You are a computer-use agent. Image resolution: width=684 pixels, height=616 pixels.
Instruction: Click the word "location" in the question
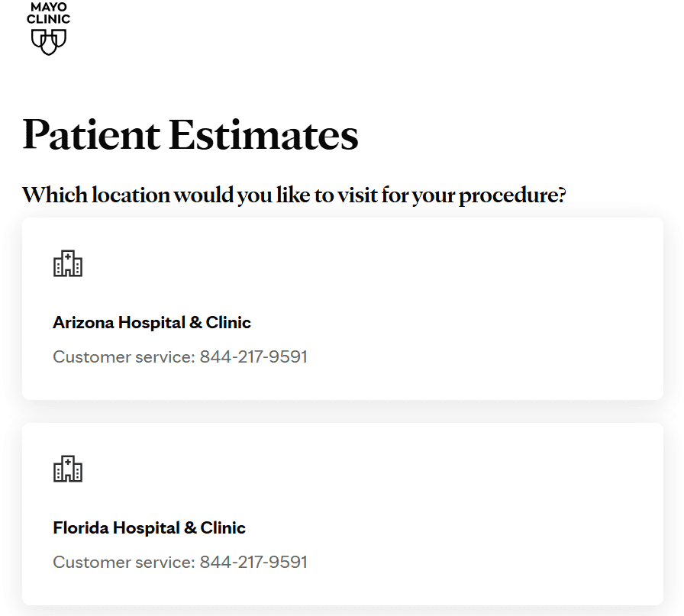pyautogui.click(x=131, y=195)
